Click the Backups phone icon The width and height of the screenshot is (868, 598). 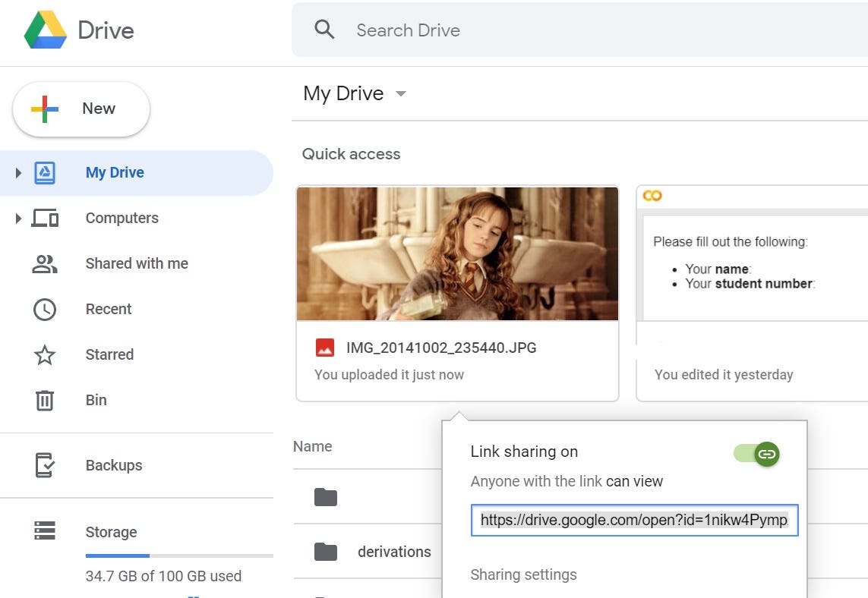pyautogui.click(x=44, y=465)
